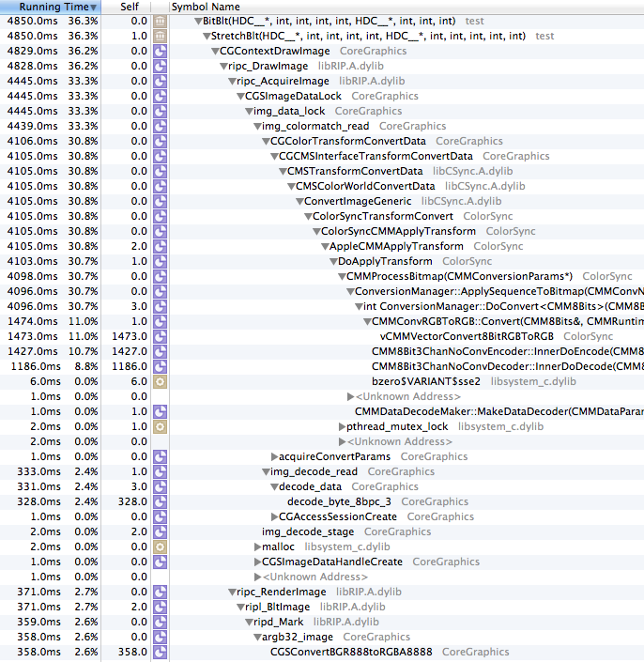Click the purple icon beside ripc_RenderImage

coord(160,592)
